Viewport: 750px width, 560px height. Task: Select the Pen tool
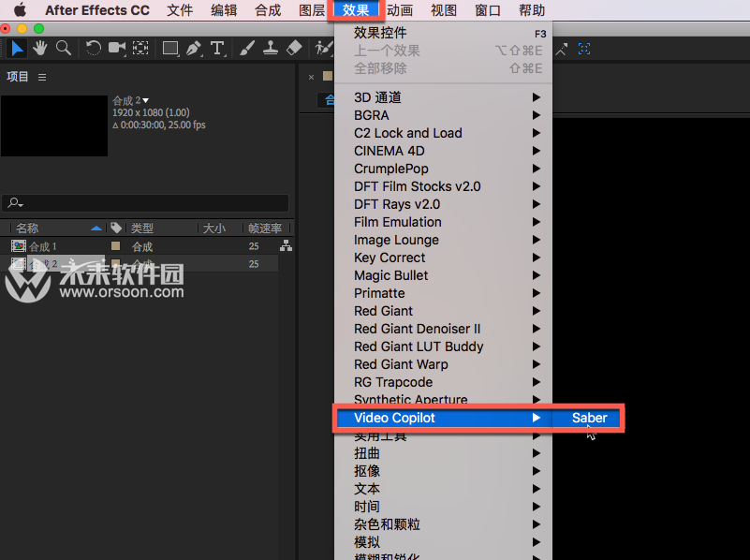click(194, 49)
